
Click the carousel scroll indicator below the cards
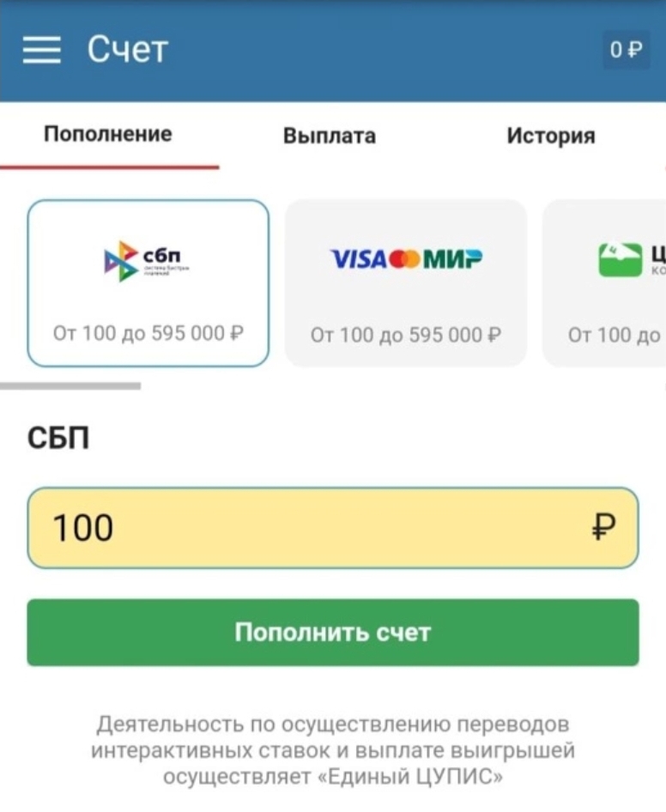pos(69,385)
